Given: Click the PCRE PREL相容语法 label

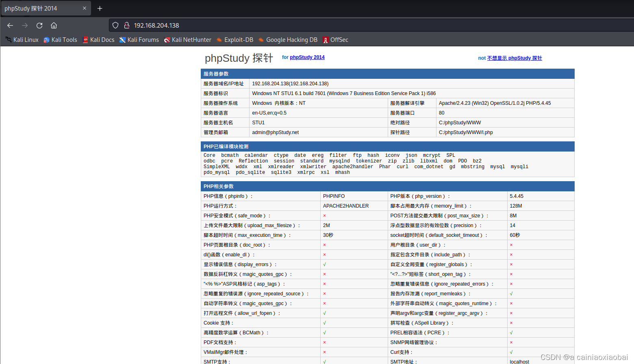Looking at the screenshot, I should (420, 333).
